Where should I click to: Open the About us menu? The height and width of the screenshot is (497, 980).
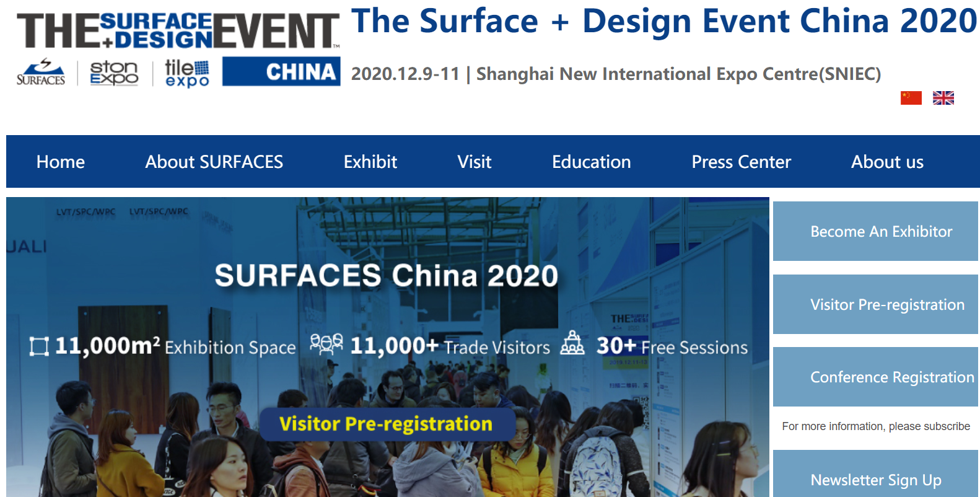pos(887,162)
